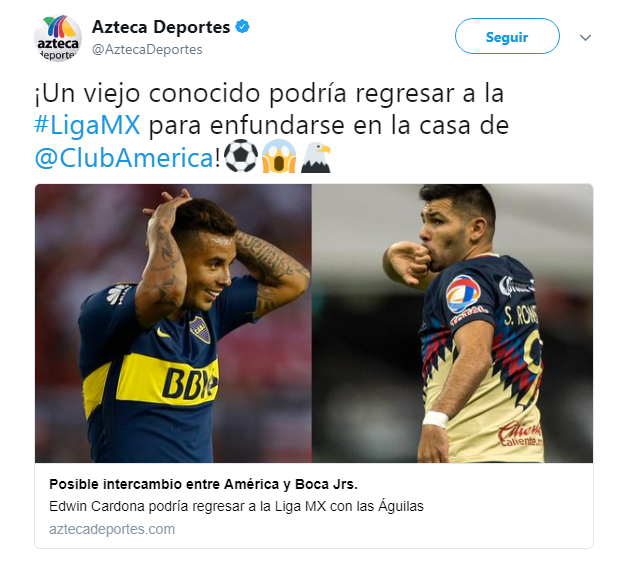
Task: Click the eagle emoji
Action: 316,157
